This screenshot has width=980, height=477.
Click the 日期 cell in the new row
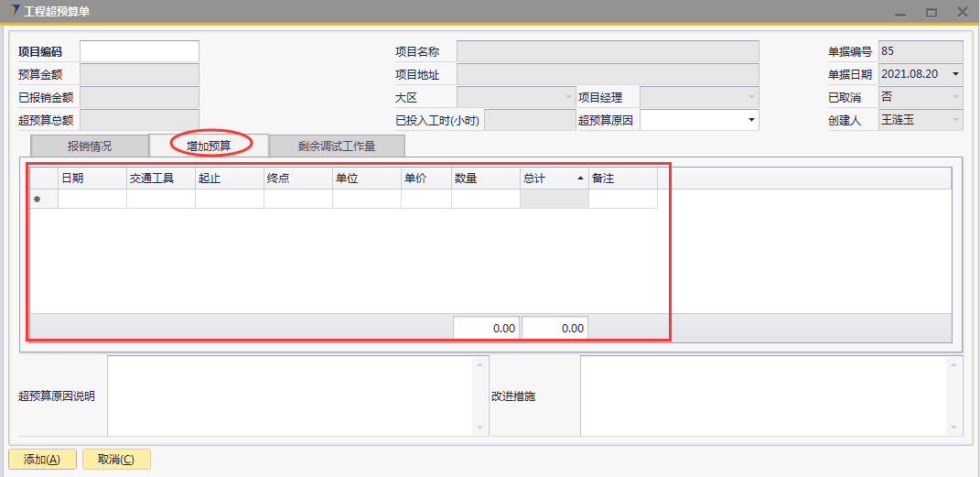[92, 200]
